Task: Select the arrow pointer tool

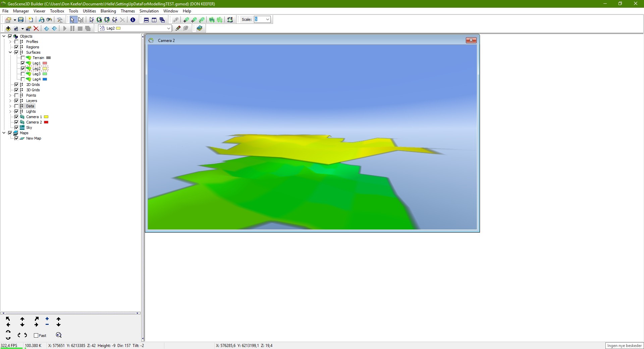Action: coord(73,20)
